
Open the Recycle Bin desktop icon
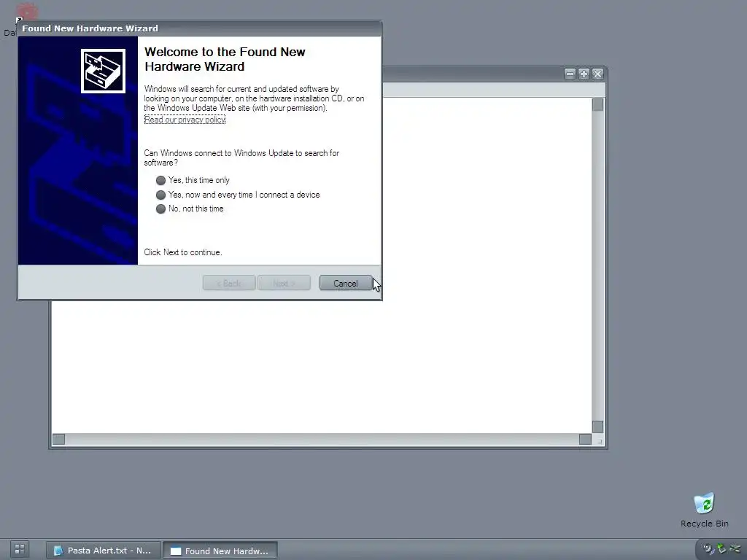[x=704, y=504]
